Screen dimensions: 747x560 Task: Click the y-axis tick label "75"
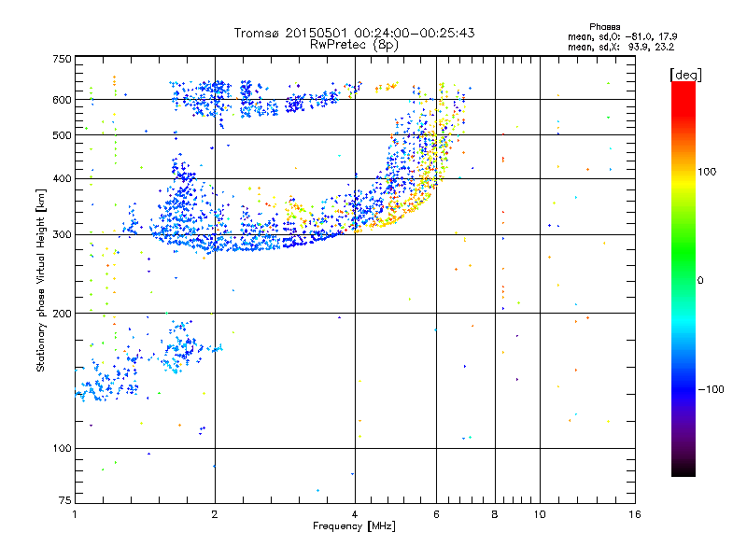point(65,500)
